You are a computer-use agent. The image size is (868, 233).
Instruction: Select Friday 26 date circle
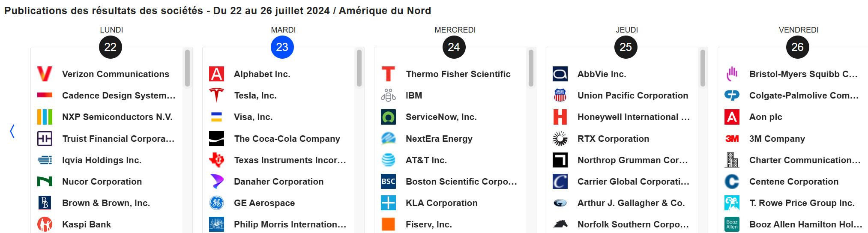click(797, 47)
